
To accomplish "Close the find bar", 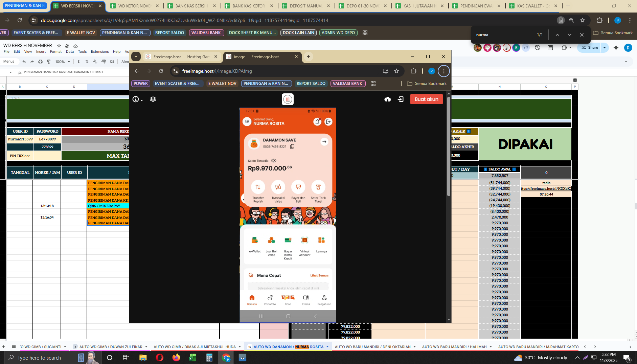I will (582, 35).
